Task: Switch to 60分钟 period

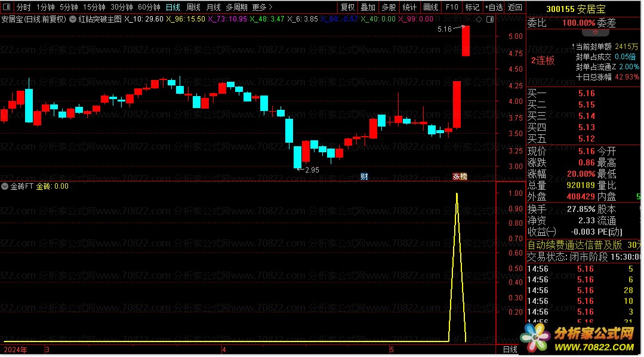Action: (x=149, y=7)
